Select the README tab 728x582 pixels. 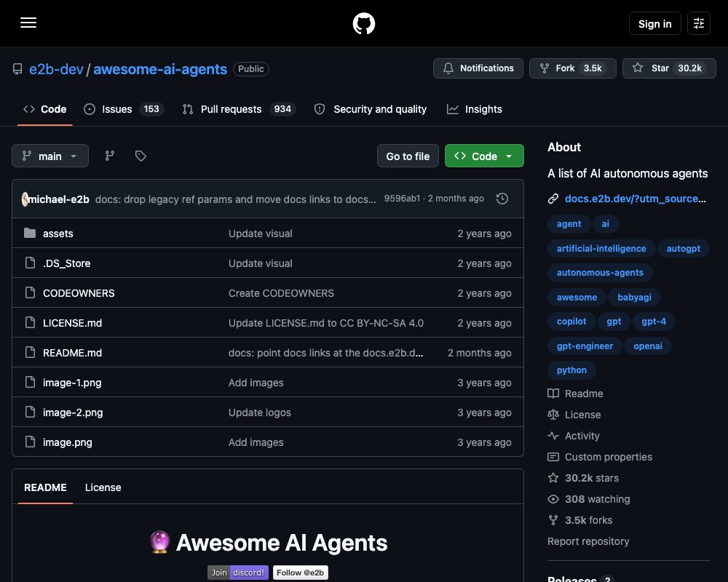click(45, 487)
